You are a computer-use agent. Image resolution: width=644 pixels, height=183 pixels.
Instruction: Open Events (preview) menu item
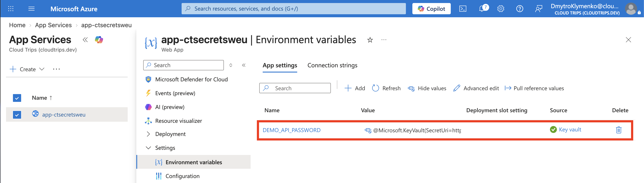pos(175,93)
